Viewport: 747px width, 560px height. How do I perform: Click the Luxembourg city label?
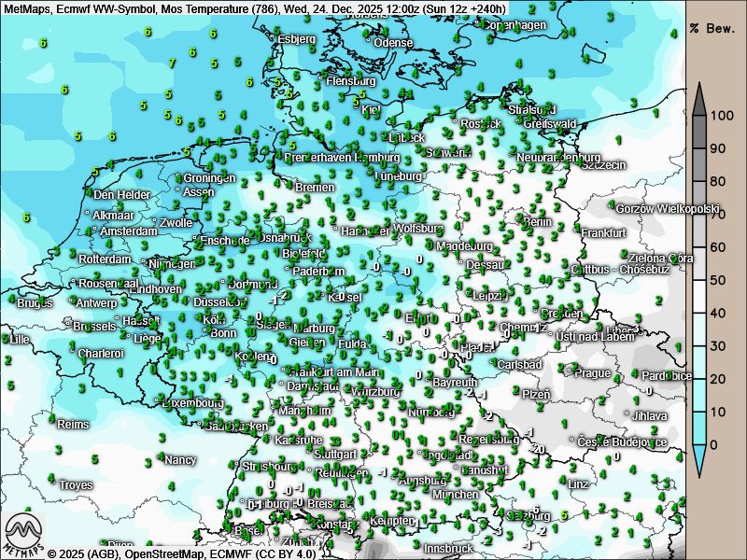point(193,404)
